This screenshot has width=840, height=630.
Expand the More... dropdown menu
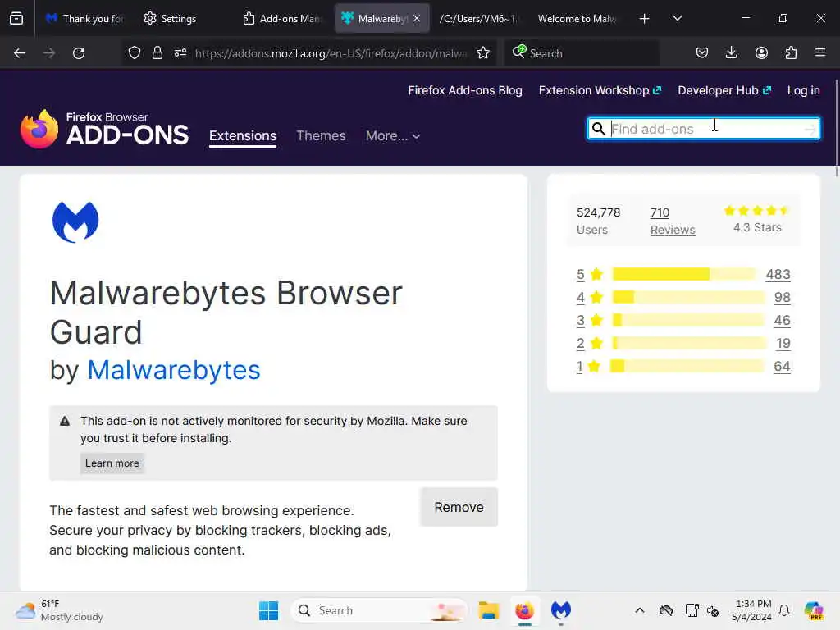point(393,136)
